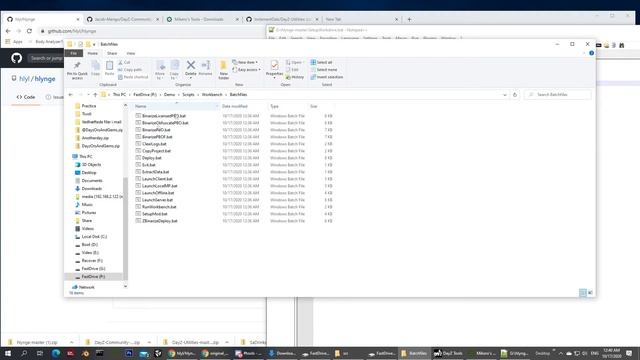
Task: Click Paste shortcut in ribbon
Action: pyautogui.click(x=133, y=77)
